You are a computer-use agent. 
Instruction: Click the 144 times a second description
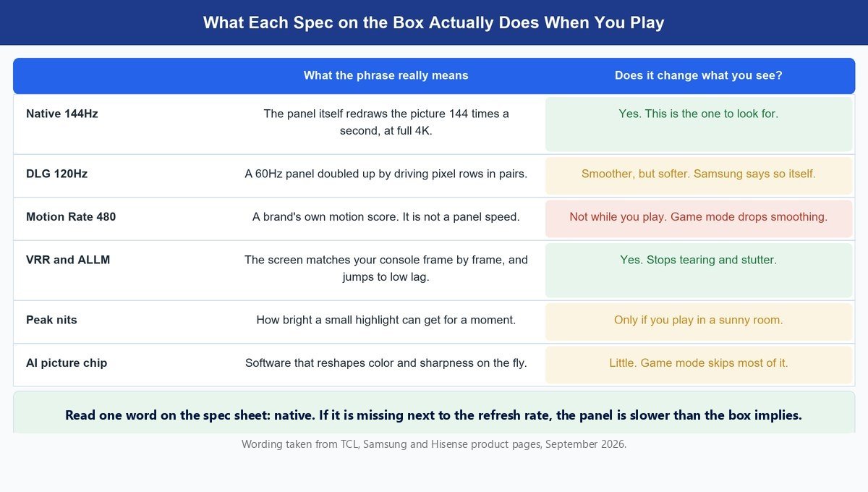point(386,123)
